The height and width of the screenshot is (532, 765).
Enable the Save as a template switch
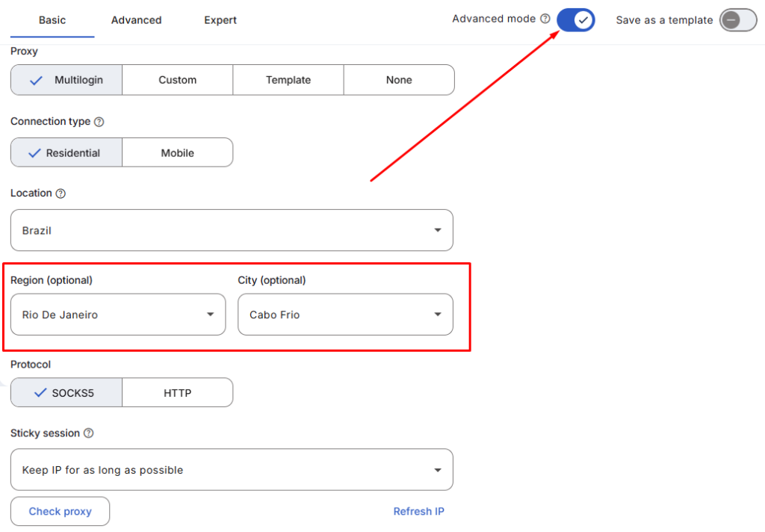click(x=738, y=20)
